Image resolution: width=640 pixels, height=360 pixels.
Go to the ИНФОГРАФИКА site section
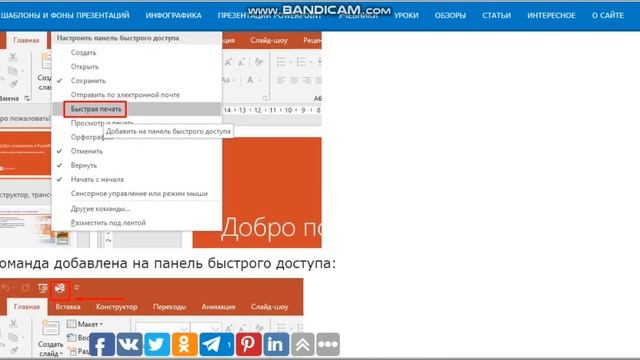click(x=173, y=16)
